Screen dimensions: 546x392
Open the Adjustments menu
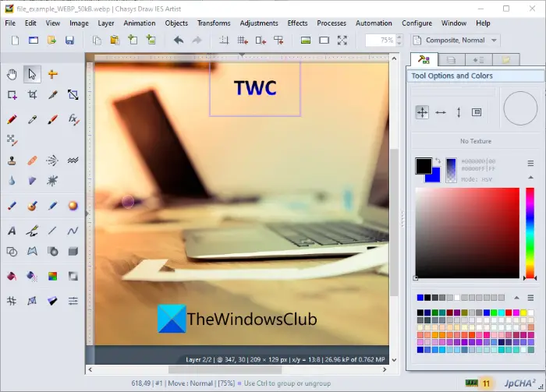pos(259,23)
